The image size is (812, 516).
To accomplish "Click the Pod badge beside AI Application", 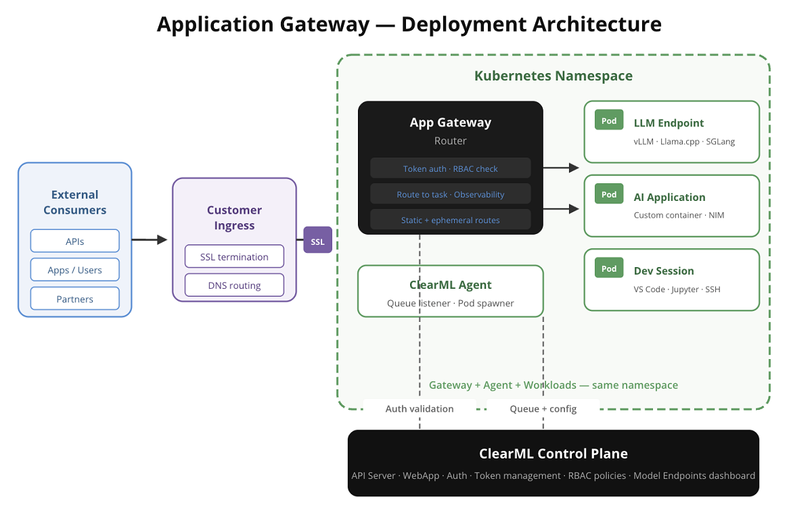I will tap(609, 194).
